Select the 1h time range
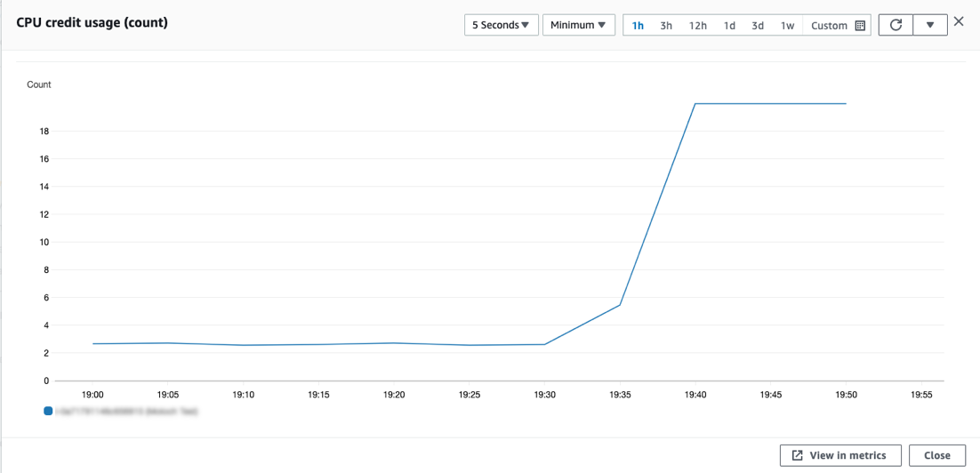 coord(638,26)
